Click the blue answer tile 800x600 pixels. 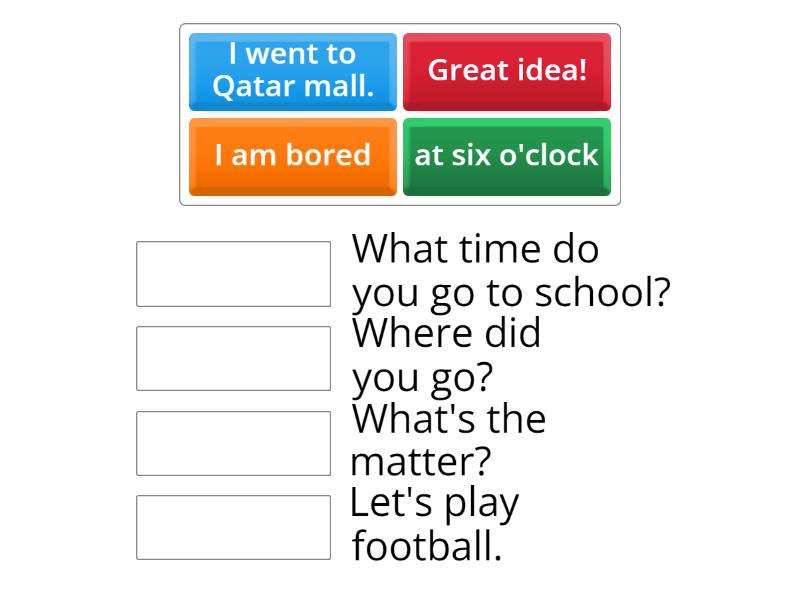293,71
